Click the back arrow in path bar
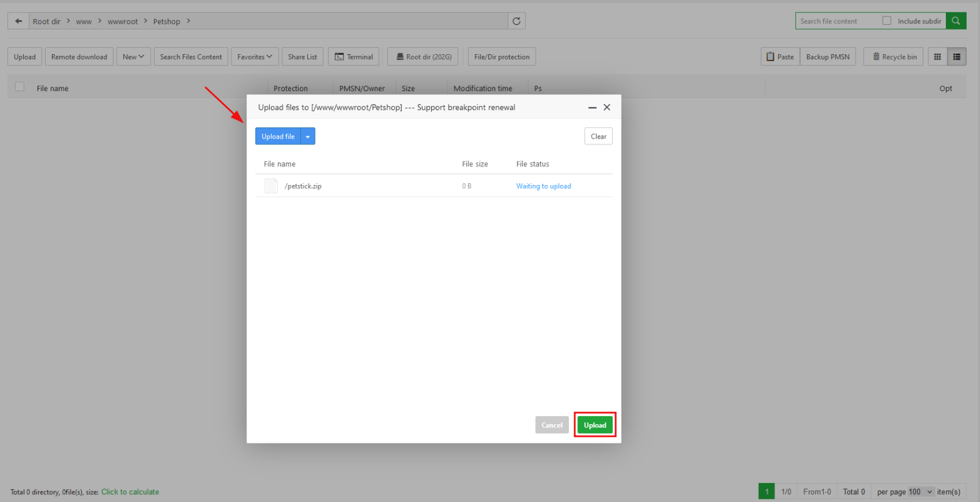The height and width of the screenshot is (502, 980). click(18, 21)
